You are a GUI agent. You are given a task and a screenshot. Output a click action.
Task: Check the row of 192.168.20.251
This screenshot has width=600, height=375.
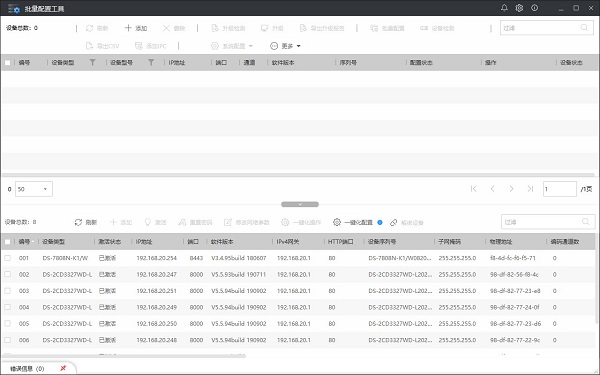pyautogui.click(x=7, y=291)
